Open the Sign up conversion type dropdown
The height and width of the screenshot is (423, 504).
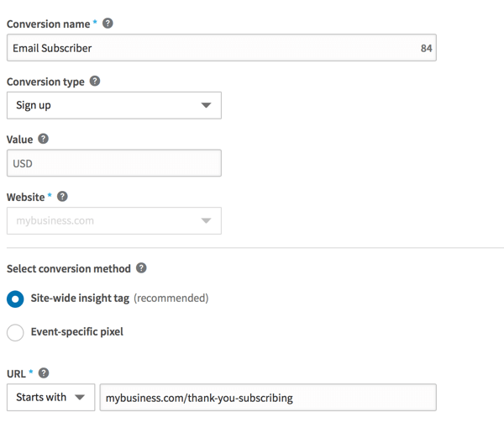pos(113,105)
